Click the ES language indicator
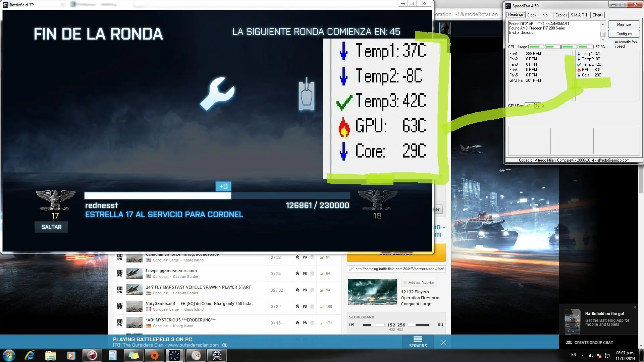Viewport: 644px width, 362px height. tap(574, 355)
